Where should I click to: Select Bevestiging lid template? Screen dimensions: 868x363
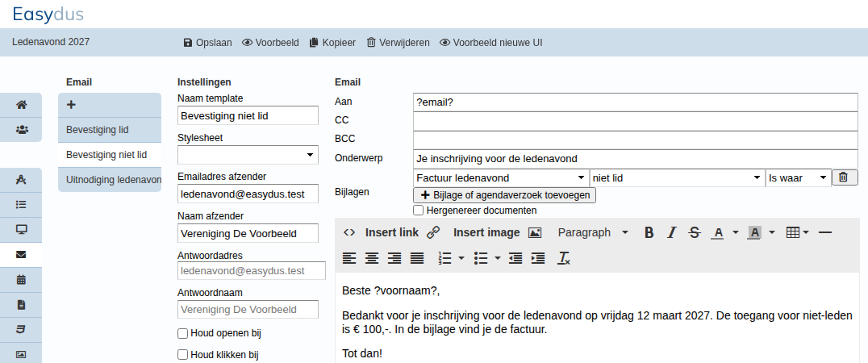click(x=110, y=130)
